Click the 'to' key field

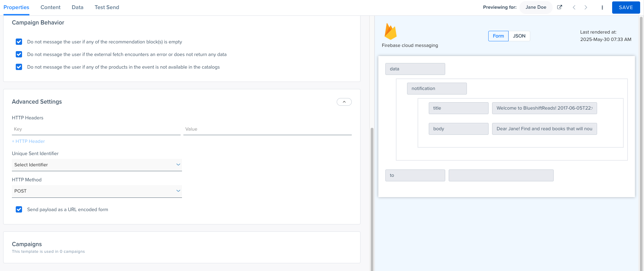[x=415, y=175]
